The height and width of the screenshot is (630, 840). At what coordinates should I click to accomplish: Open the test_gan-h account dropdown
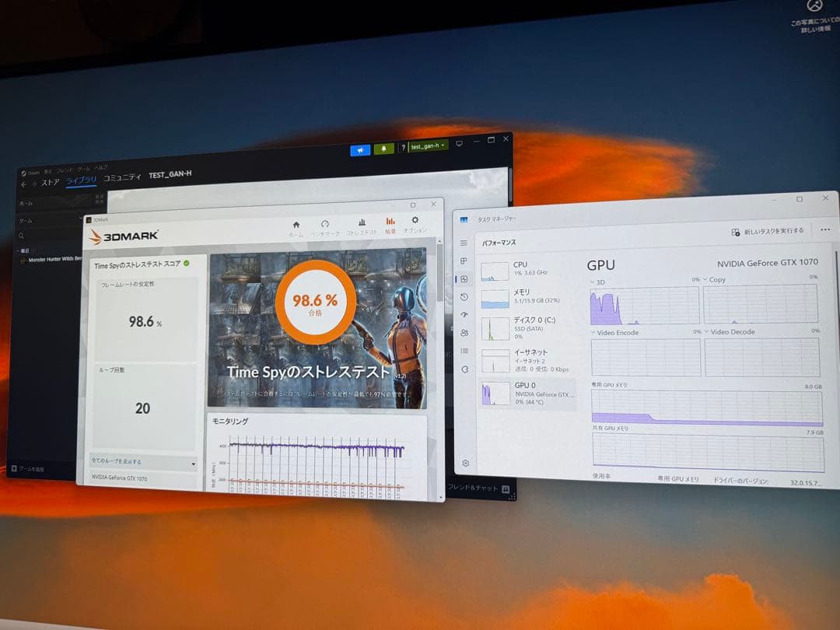(x=428, y=145)
